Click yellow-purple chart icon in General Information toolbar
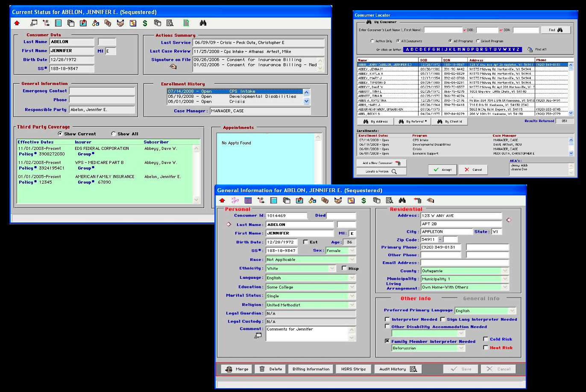 point(351,200)
